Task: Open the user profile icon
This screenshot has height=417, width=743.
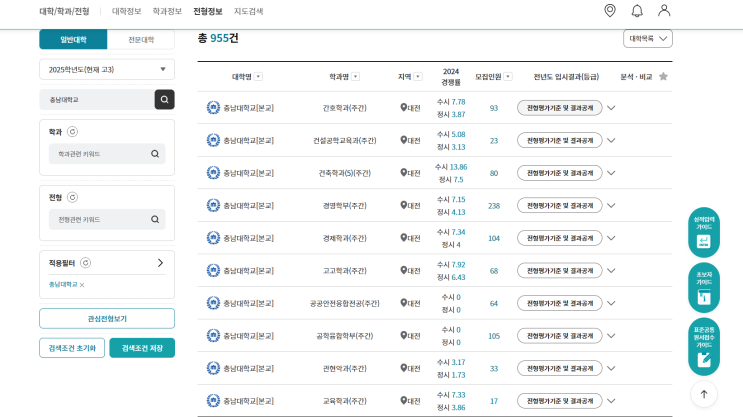Action: [664, 10]
